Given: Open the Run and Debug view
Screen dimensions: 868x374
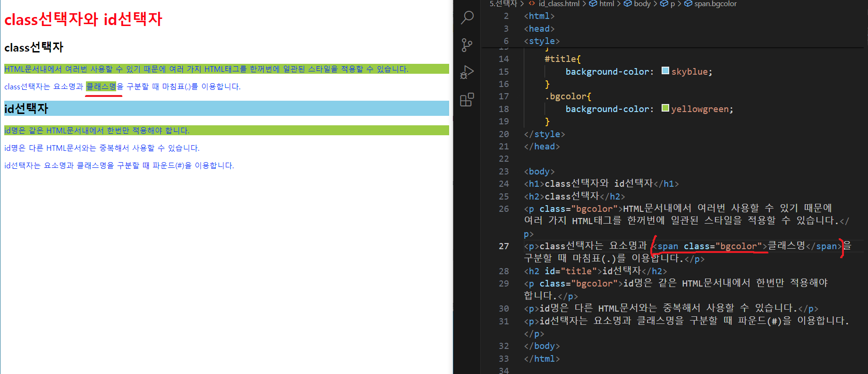Looking at the screenshot, I should pos(467,72).
